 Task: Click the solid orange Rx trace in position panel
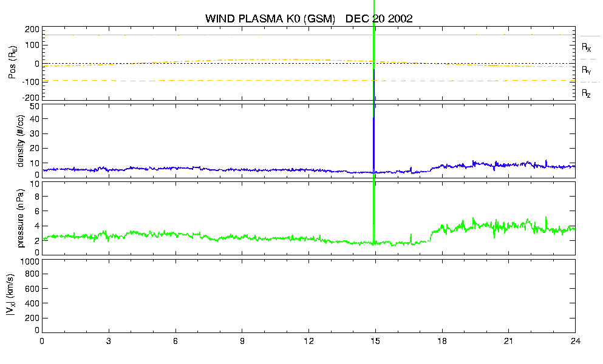(x=308, y=35)
